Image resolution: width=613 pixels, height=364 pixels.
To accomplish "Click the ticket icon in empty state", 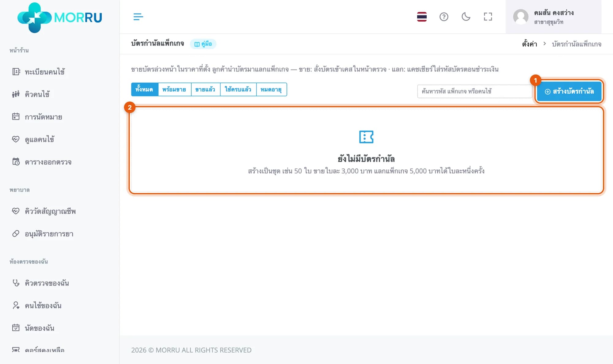I will (366, 137).
